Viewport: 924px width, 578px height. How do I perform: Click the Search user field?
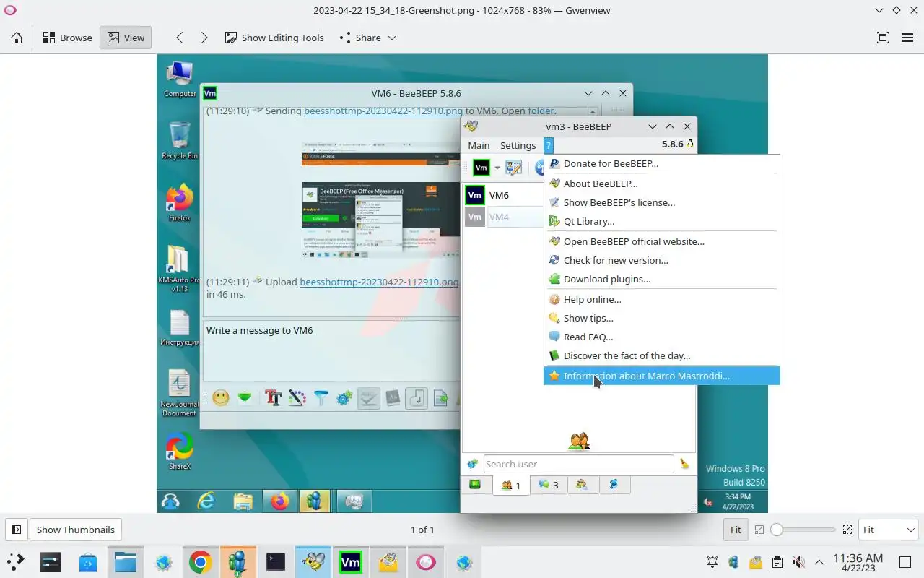pyautogui.click(x=578, y=464)
